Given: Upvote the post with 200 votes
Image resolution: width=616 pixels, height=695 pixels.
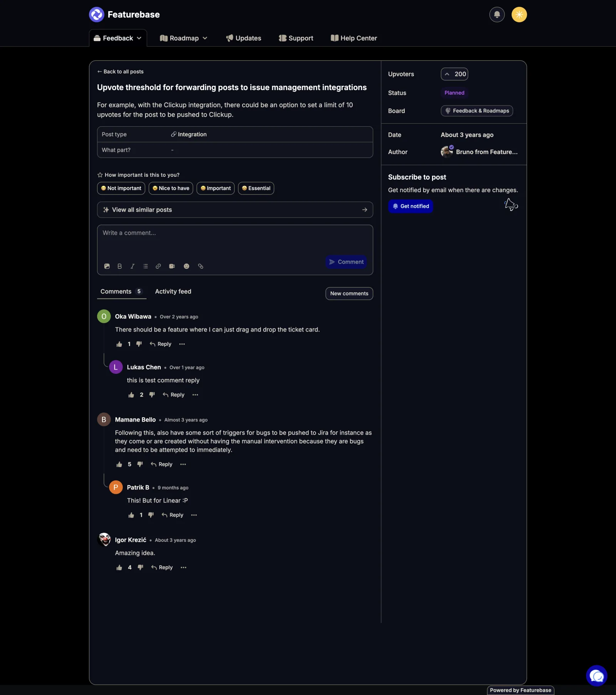Looking at the screenshot, I should click(454, 74).
